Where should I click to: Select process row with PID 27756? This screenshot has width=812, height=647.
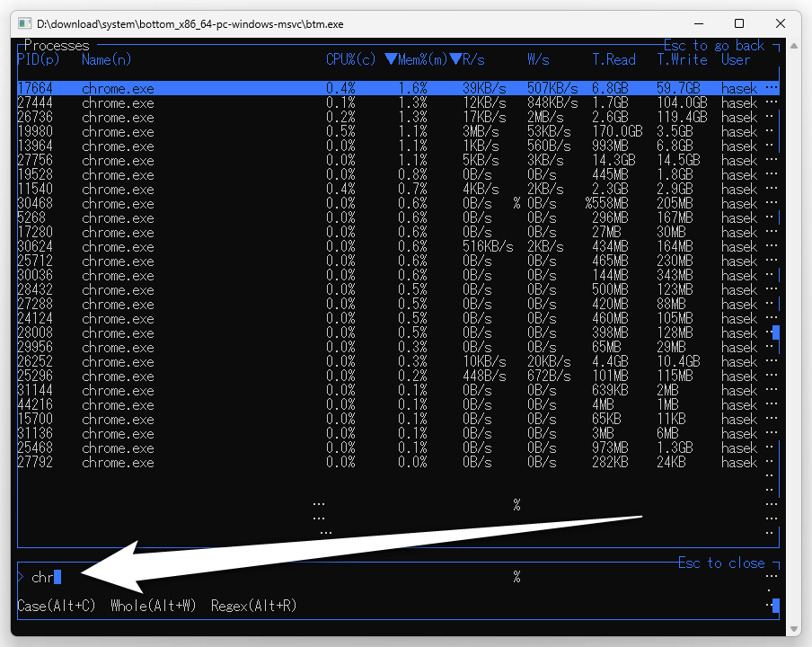click(x=398, y=160)
